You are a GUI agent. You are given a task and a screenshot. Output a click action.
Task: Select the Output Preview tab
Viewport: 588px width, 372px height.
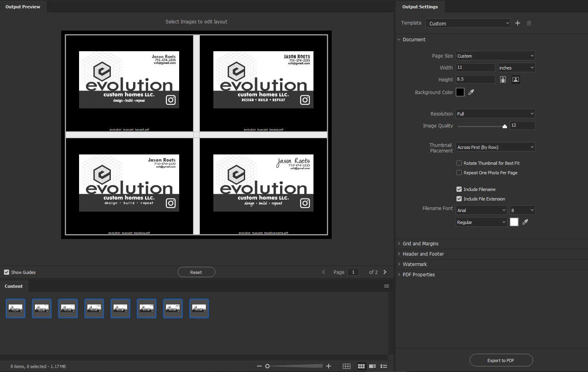pos(23,7)
